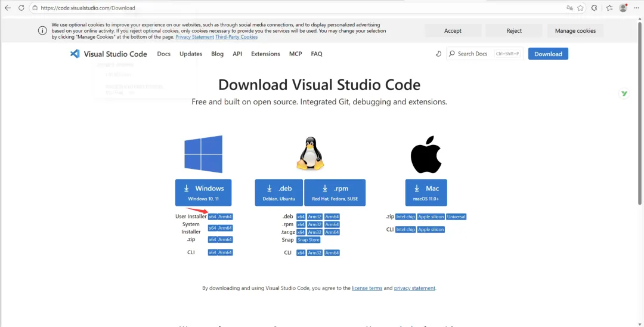Download Windows .zip Arm64
The width and height of the screenshot is (644, 327).
tap(225, 239)
